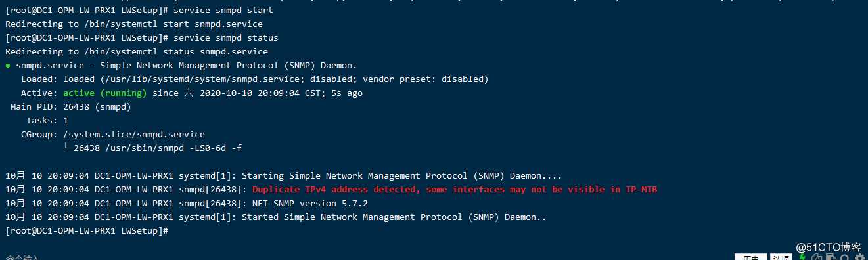
Task: Open the search magnifier icon
Action: click(x=846, y=257)
